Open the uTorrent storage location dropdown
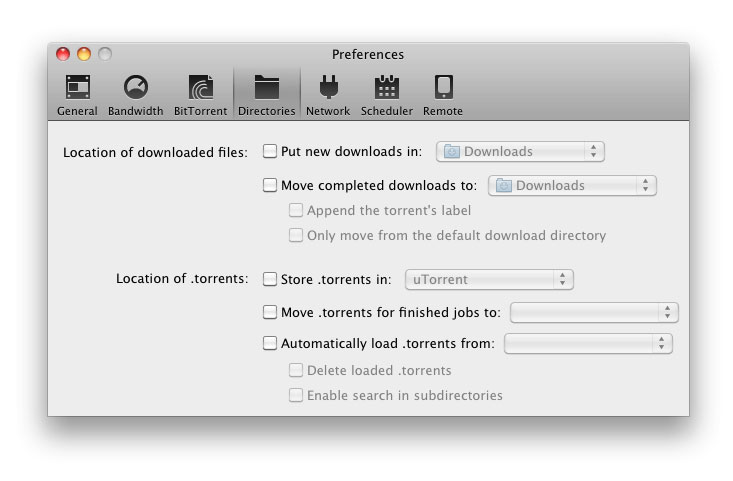Viewport: 733px width, 481px height. click(x=489, y=279)
